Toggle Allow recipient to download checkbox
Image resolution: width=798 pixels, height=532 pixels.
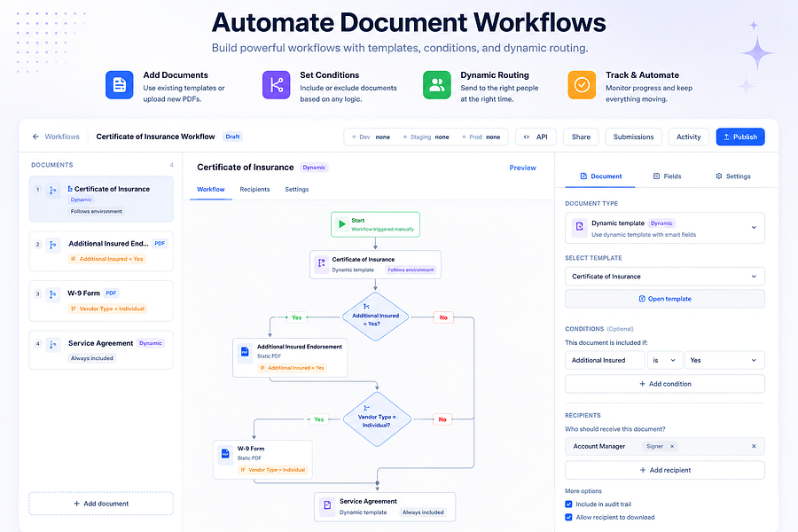coord(568,517)
